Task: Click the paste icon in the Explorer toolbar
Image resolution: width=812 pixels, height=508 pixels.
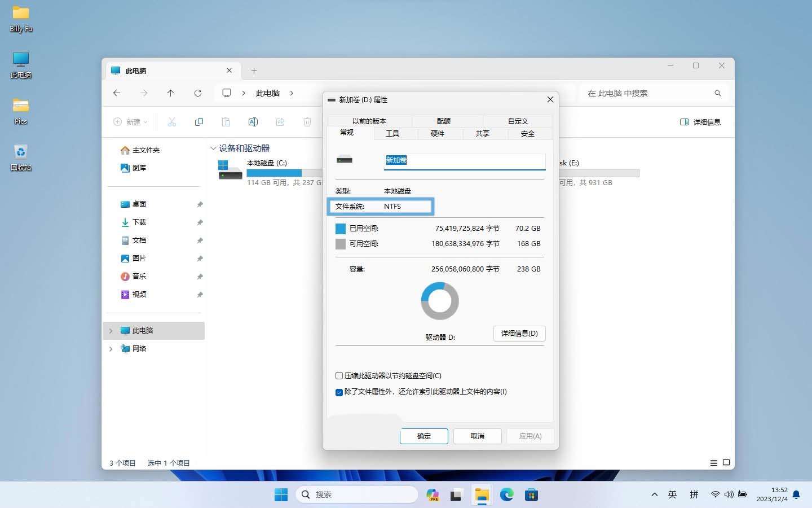Action: 226,122
